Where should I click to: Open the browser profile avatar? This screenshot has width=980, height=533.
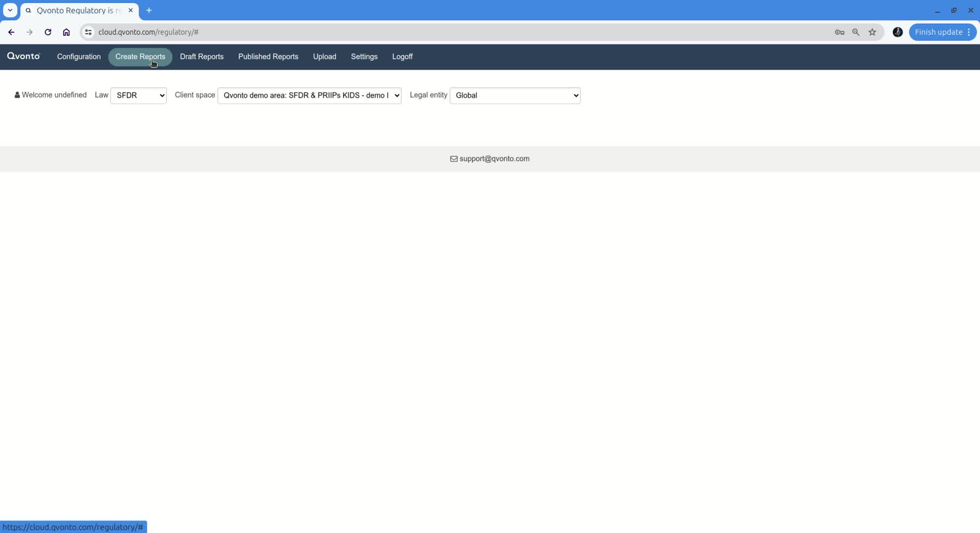898,32
